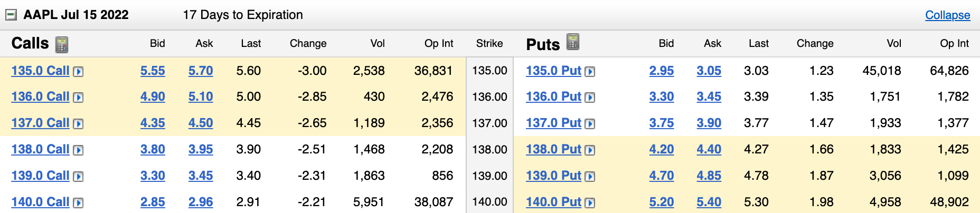Image resolution: width=980 pixels, height=213 pixels.
Task: Open the Calls calculator icon
Action: coord(62,44)
